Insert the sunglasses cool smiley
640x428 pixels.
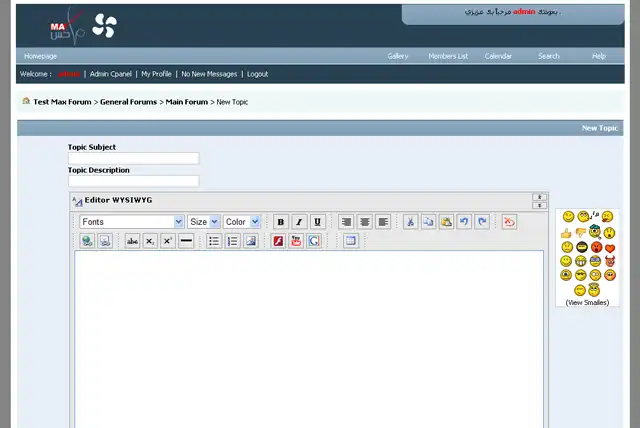pos(580,275)
